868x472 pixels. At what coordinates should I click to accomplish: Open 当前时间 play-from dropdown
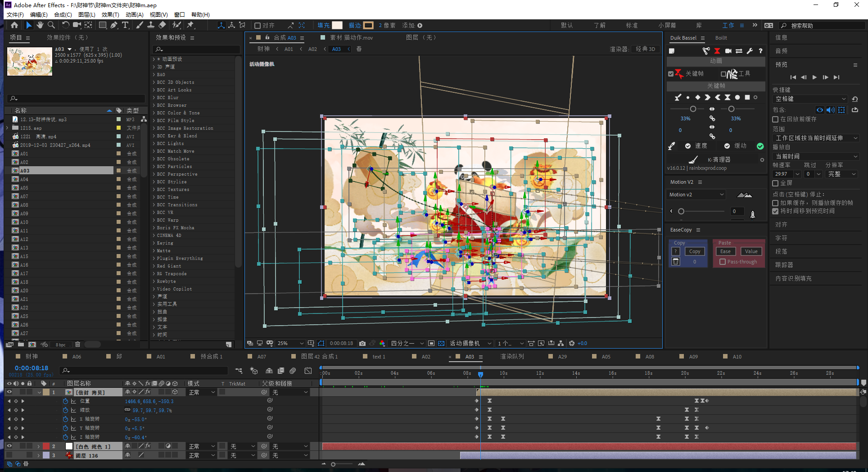[816, 156]
